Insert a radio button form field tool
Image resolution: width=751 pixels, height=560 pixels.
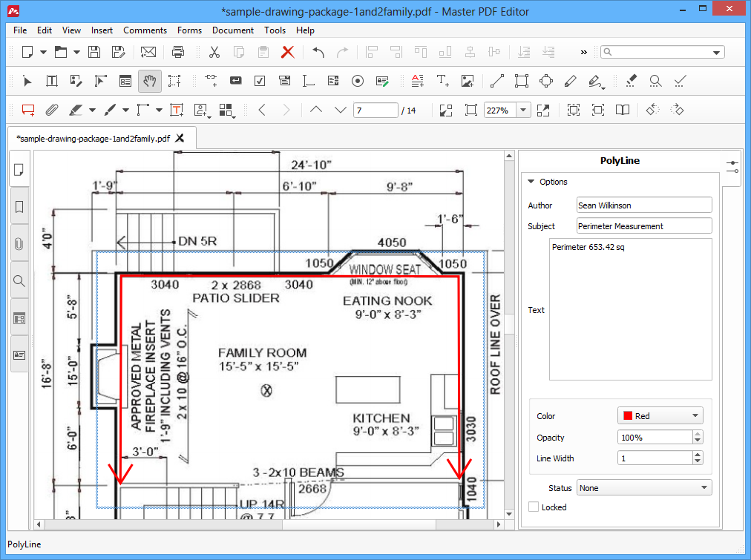(x=357, y=81)
